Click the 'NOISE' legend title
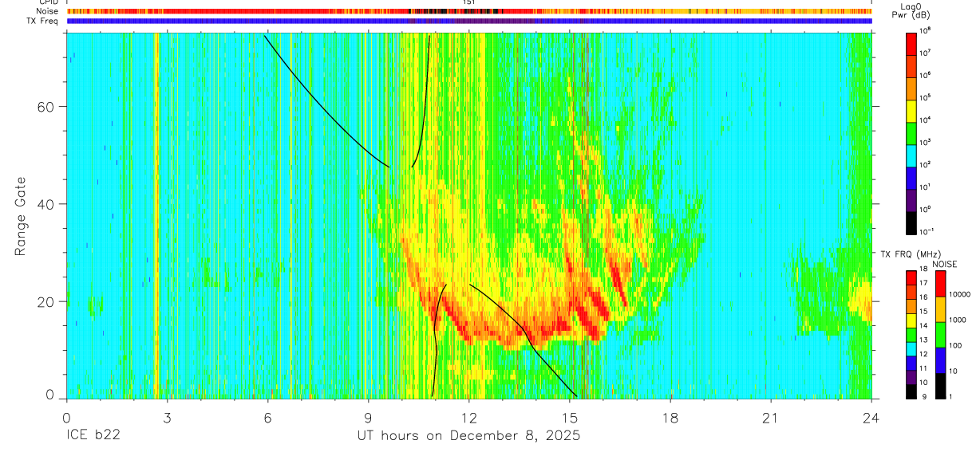The height and width of the screenshot is (452, 980). coord(943,264)
